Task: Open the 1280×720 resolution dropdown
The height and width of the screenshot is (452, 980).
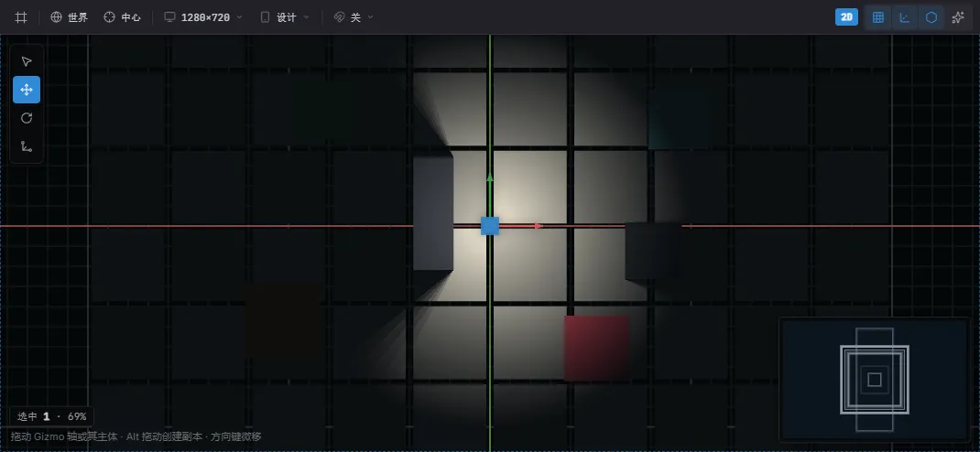Action: [x=203, y=17]
